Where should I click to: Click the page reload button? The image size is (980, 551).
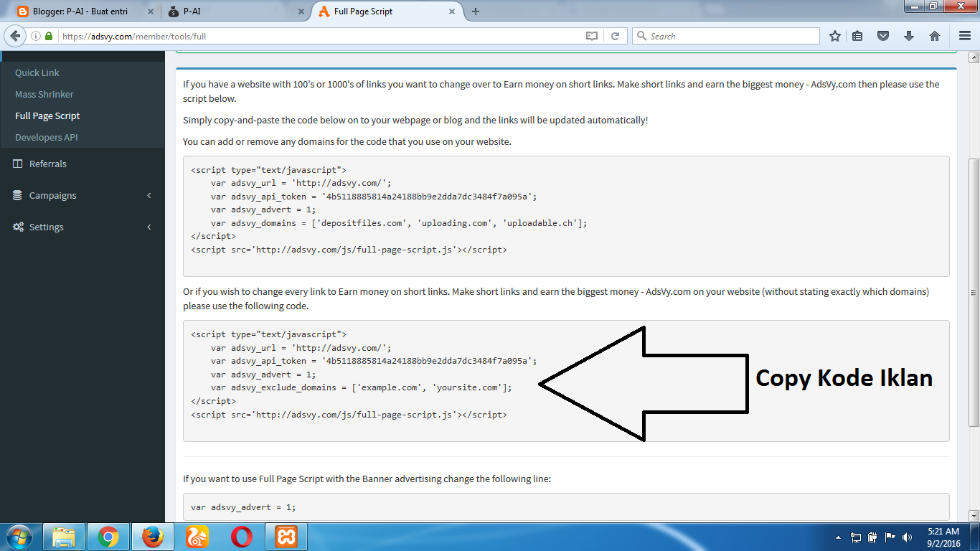tap(616, 35)
